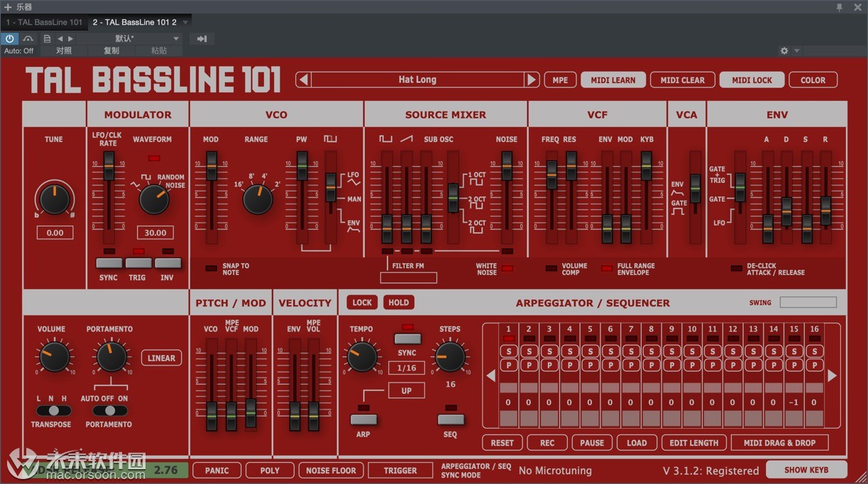Toggle VOLUME COMP LED
868x484 pixels.
coord(551,268)
